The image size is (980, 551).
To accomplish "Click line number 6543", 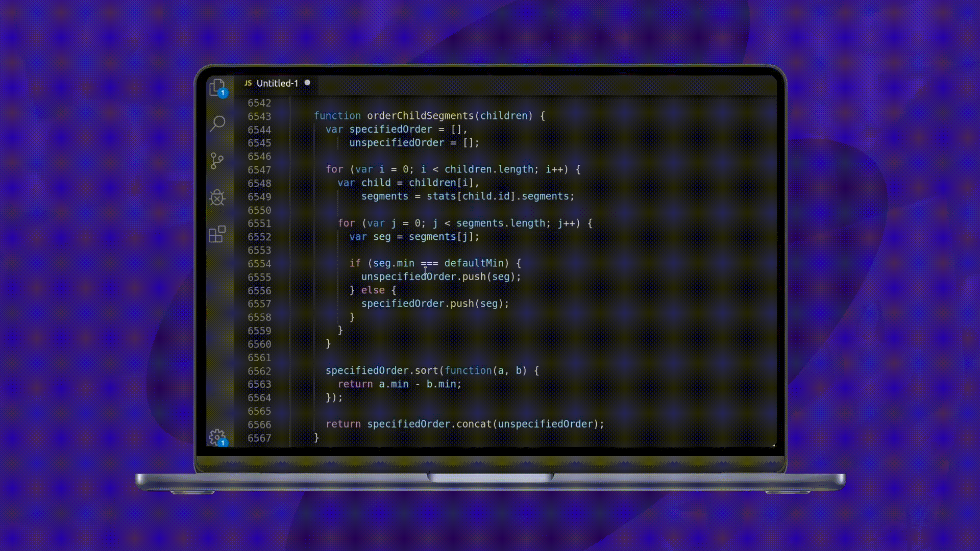I will pyautogui.click(x=259, y=116).
